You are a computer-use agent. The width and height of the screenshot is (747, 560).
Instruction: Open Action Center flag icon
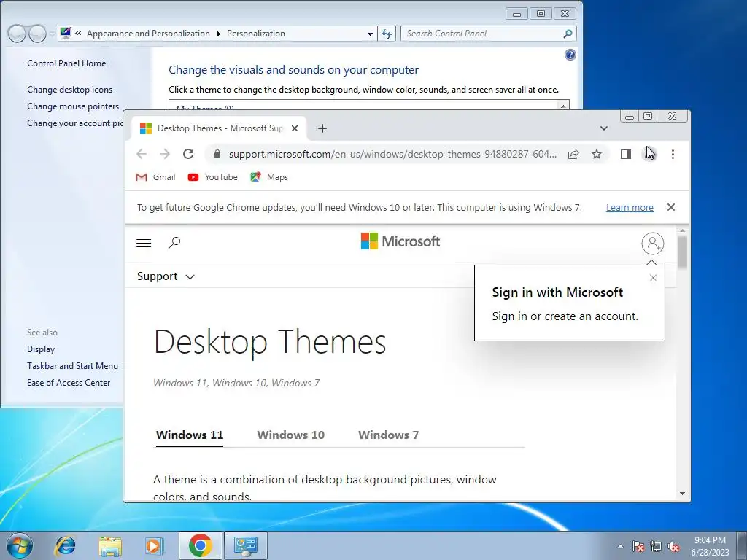638,546
